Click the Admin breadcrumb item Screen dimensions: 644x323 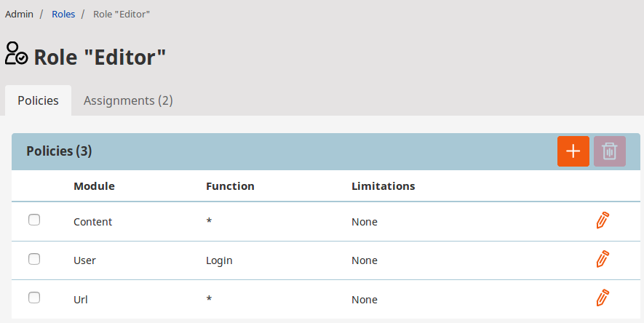pyautogui.click(x=20, y=14)
